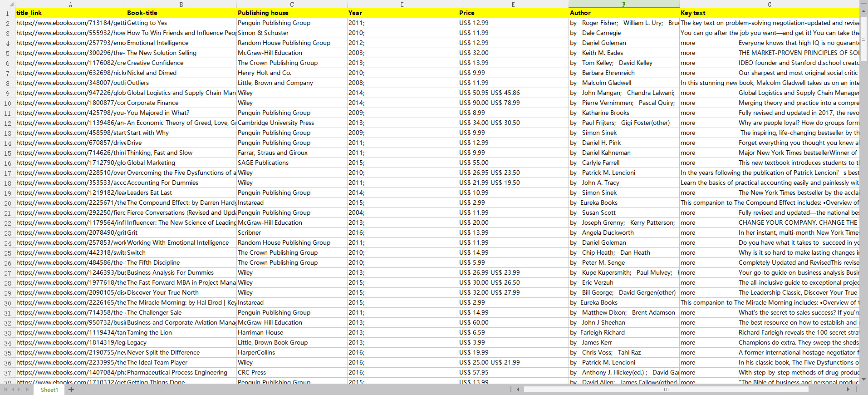
Task: Switch to the Sheet1 tab
Action: click(x=49, y=390)
